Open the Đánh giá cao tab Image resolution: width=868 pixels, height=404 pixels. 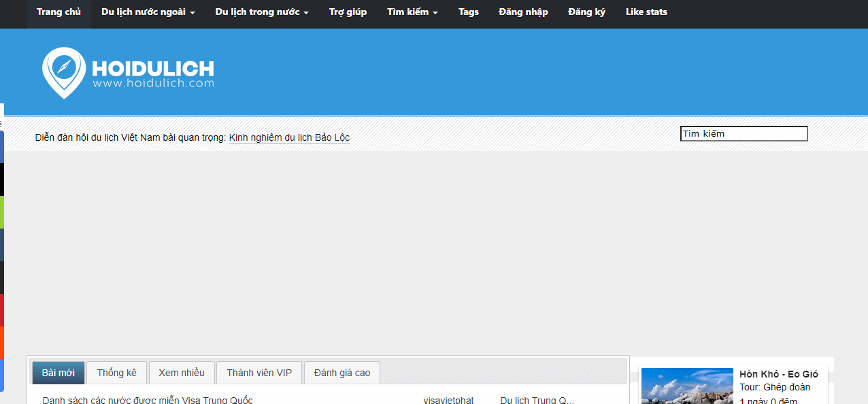coord(341,373)
